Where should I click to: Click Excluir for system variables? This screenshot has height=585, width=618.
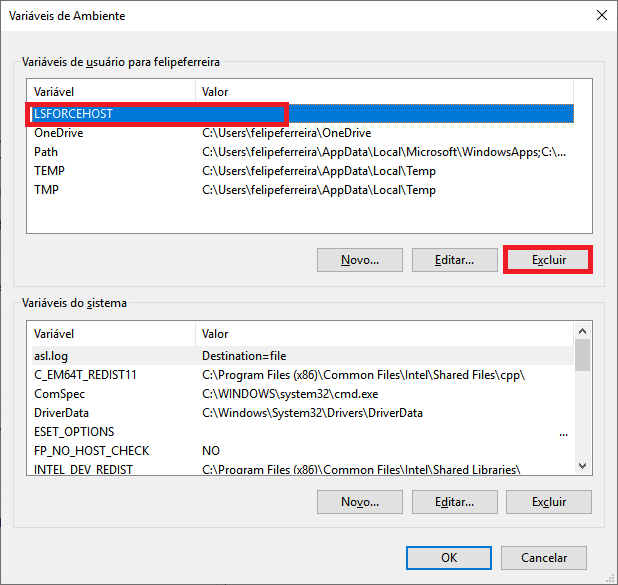pos(548,502)
